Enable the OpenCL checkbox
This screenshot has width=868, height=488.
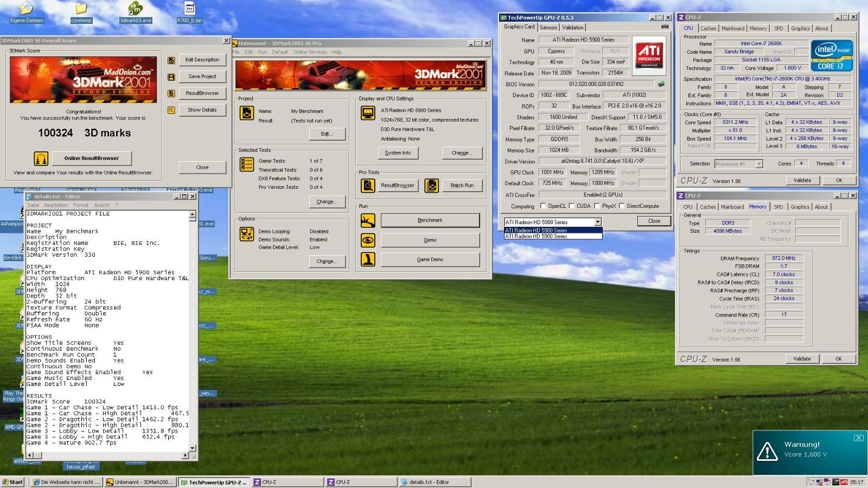coord(543,206)
